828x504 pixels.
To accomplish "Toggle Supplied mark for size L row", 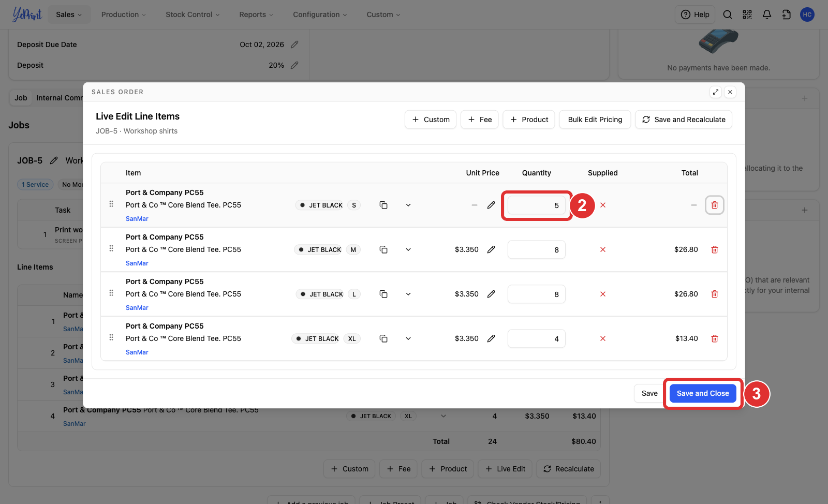I will pos(603,294).
